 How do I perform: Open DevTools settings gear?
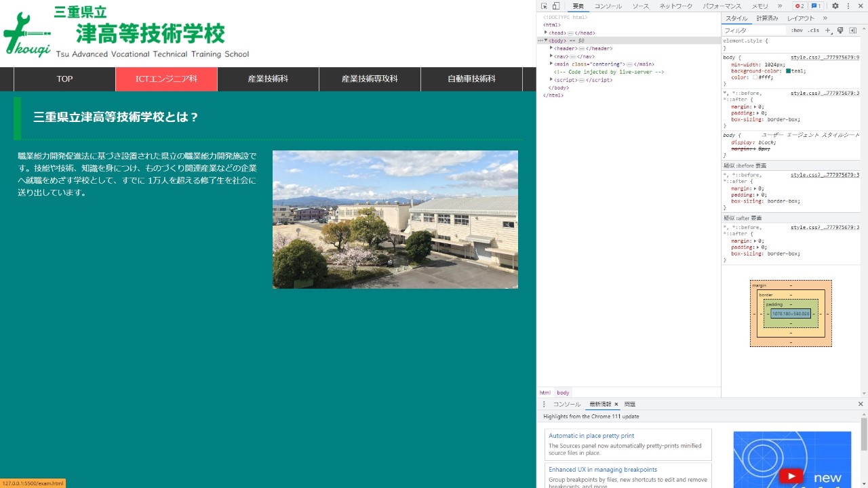coord(835,6)
